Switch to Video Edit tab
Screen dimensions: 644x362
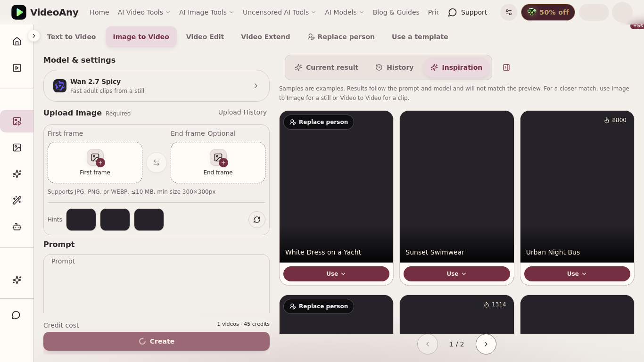tap(205, 37)
